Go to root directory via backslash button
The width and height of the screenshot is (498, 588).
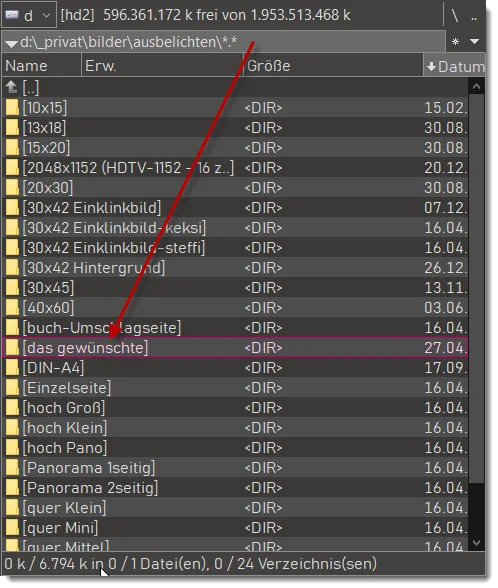coord(454,15)
